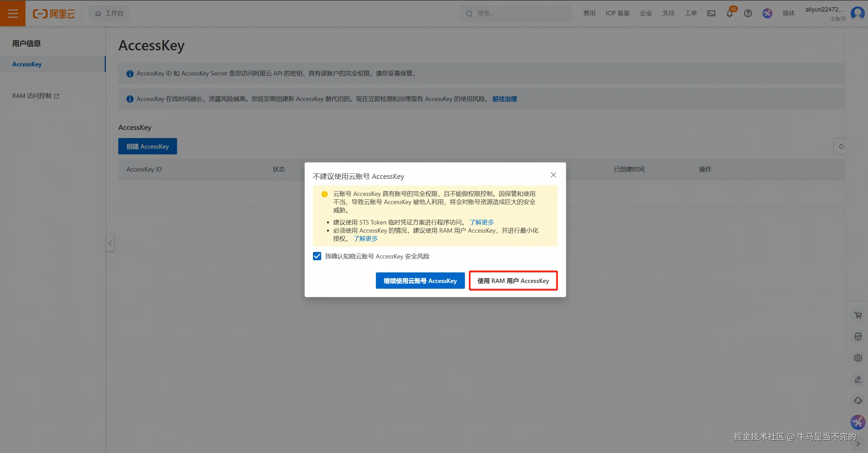Click the refresh icon beside AccessKey table
This screenshot has width=868, height=453.
(841, 146)
